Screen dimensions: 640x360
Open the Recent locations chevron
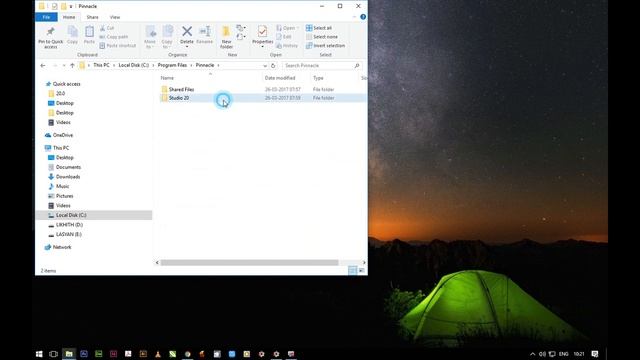64,65
